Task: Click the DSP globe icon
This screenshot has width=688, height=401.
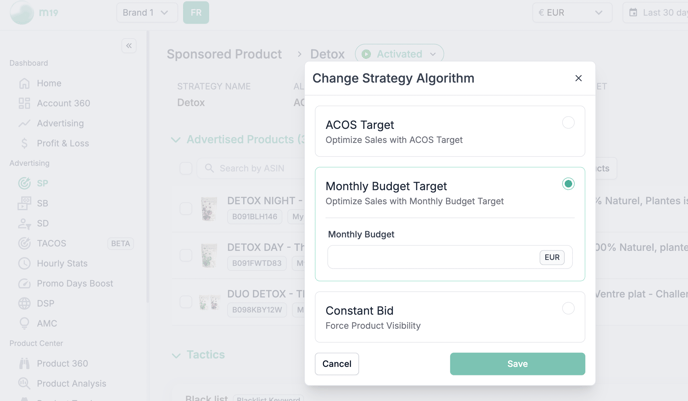Action: 24,303
